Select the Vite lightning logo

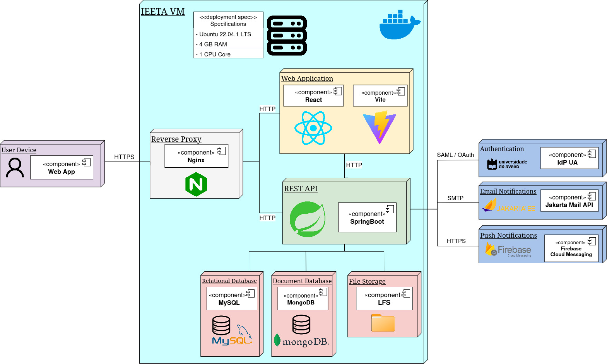point(380,127)
